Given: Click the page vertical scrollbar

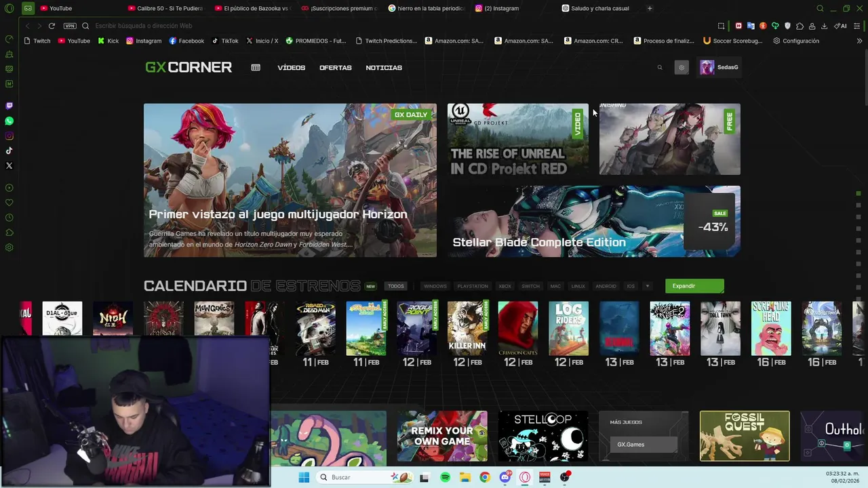Looking at the screenshot, I should tap(865, 78).
